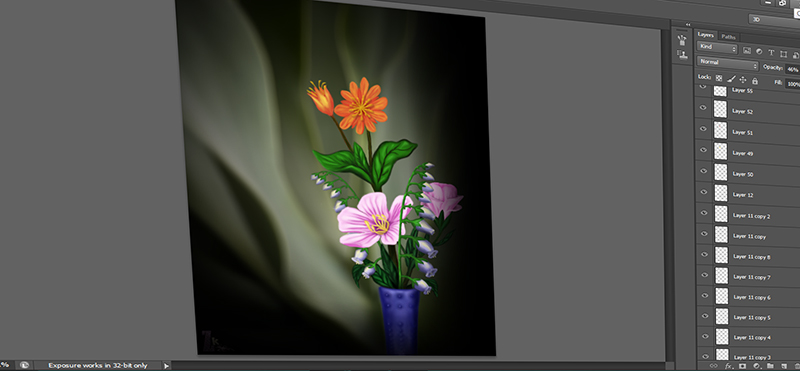This screenshot has width=800, height=371.
Task: Switch to the Paths tab
Action: [729, 37]
